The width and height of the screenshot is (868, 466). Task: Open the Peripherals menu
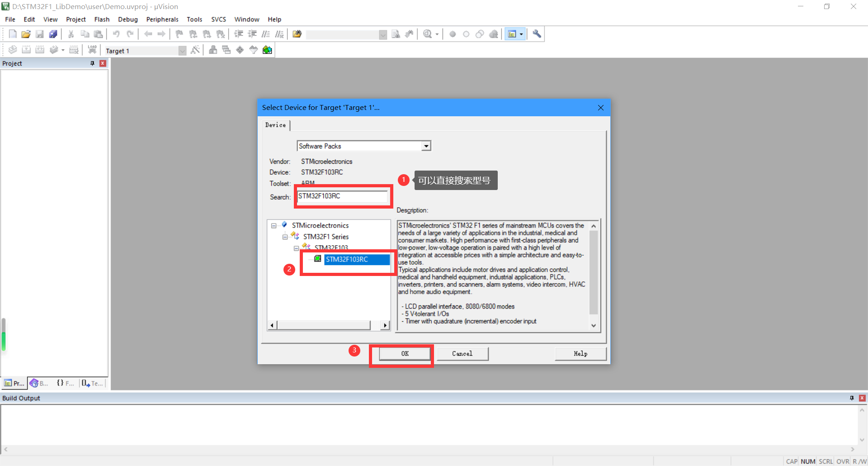pyautogui.click(x=162, y=19)
